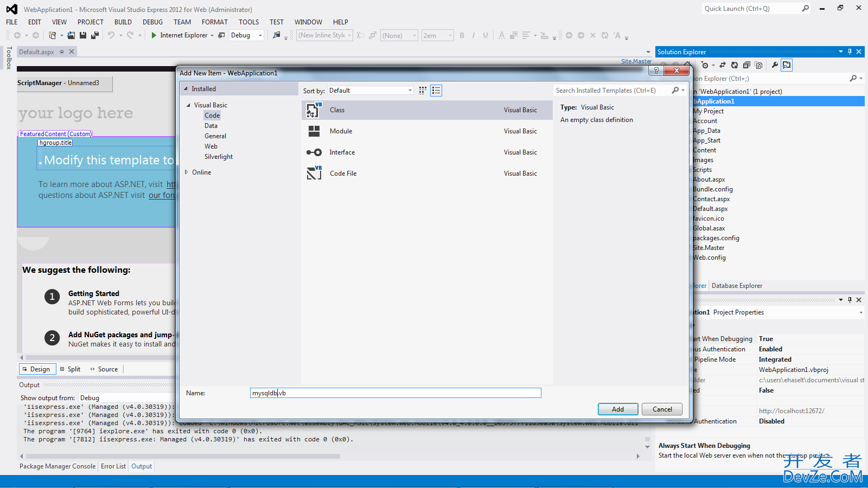Click the Quick Launch search box
The width and height of the screenshot is (868, 488).
click(x=751, y=8)
